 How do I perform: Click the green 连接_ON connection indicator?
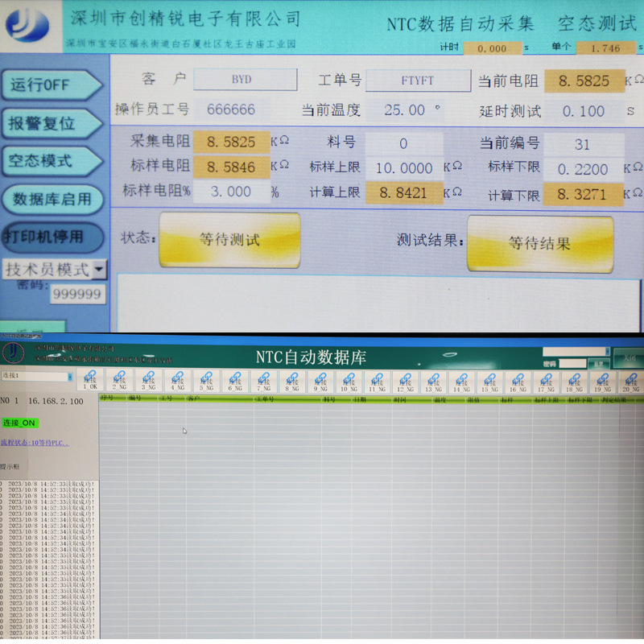19,423
